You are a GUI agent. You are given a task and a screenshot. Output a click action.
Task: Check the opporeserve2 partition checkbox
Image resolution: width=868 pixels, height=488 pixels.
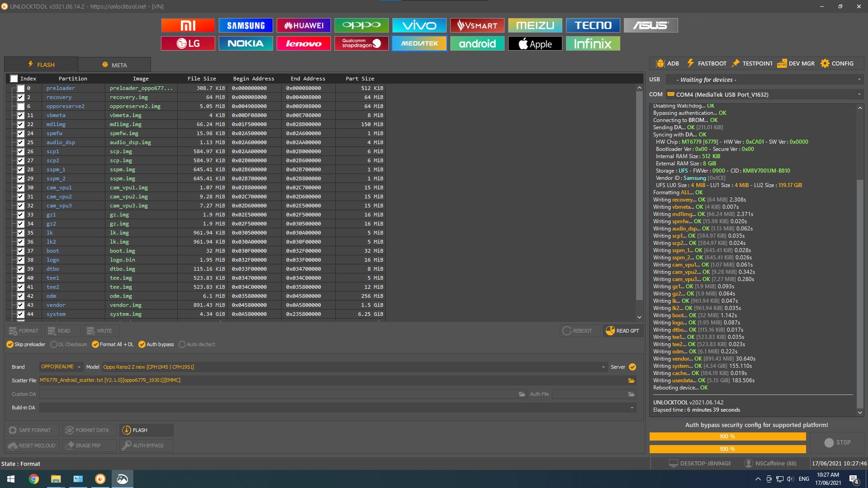21,106
